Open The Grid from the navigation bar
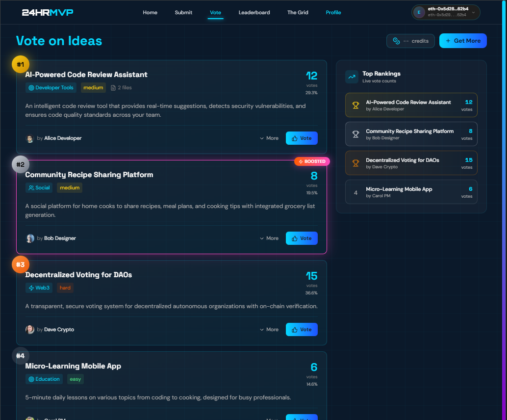The image size is (507, 420). click(298, 12)
